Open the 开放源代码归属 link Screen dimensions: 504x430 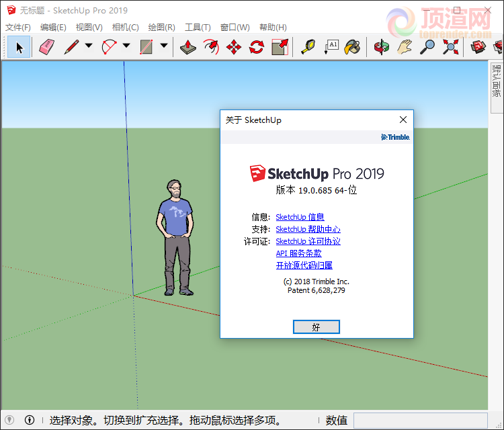(304, 265)
